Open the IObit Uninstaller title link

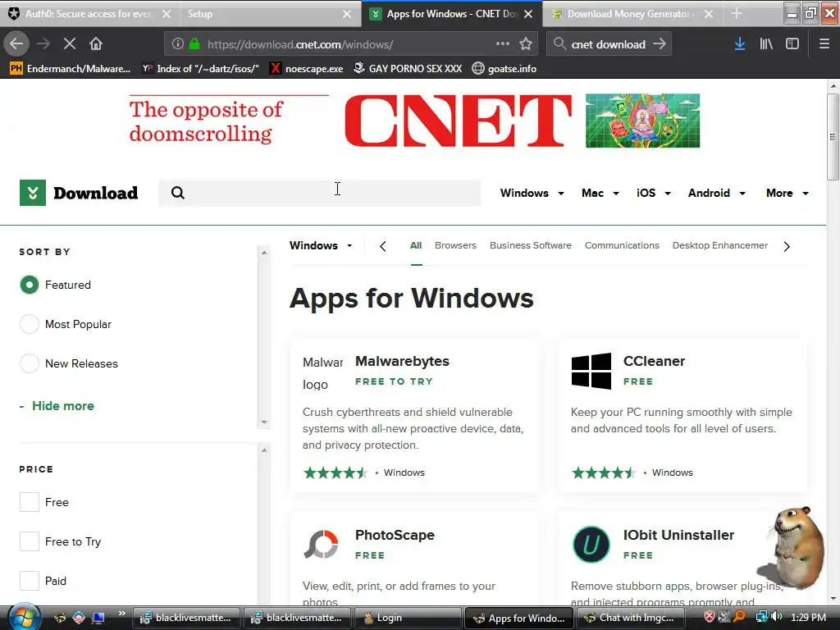click(x=678, y=535)
